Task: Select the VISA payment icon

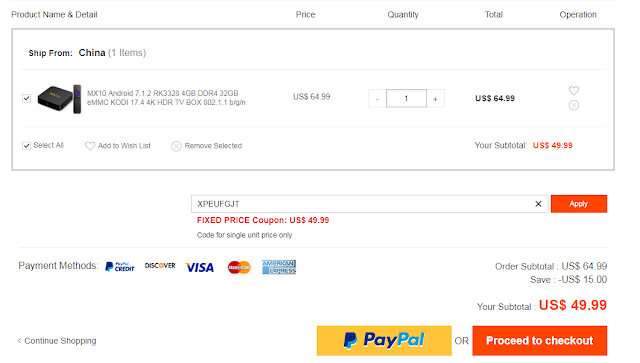Action: point(200,267)
